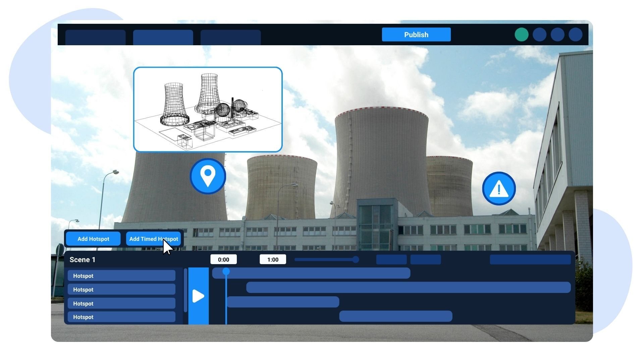This screenshot has height=362, width=644.
Task: Click the 0:00 start time field
Action: click(223, 259)
